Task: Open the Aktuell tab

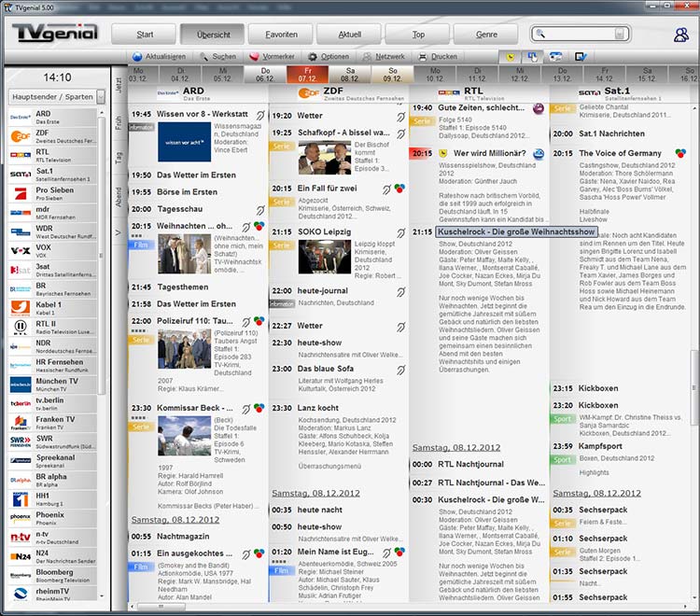Action: pos(350,35)
